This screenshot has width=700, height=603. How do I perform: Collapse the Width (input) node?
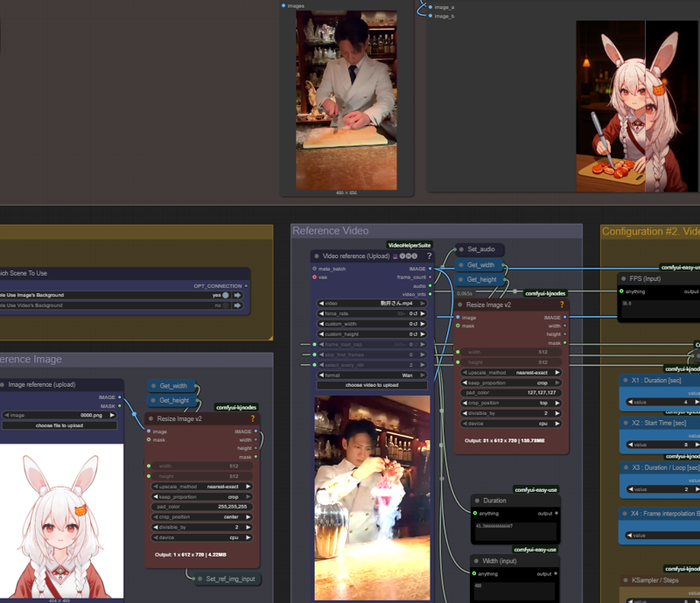[476, 561]
